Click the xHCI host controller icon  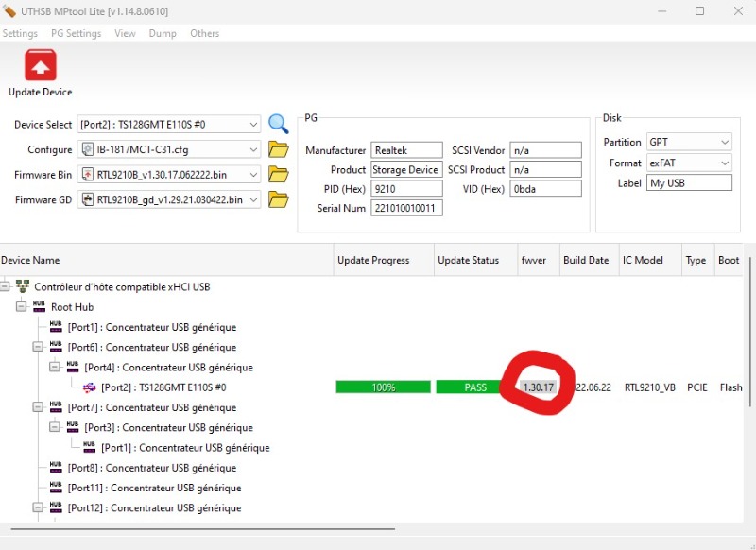(23, 286)
